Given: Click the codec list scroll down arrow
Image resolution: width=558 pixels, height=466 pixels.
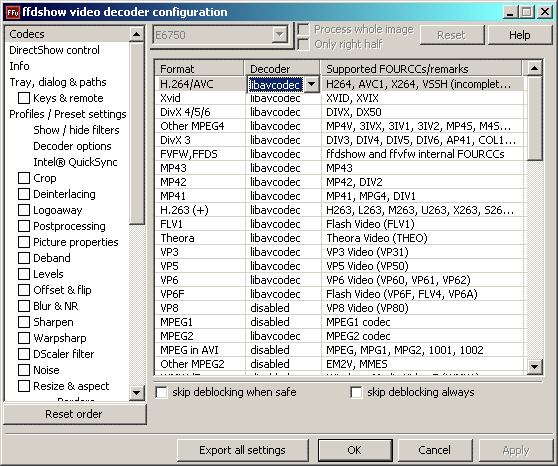Looking at the screenshot, I should [x=535, y=366].
